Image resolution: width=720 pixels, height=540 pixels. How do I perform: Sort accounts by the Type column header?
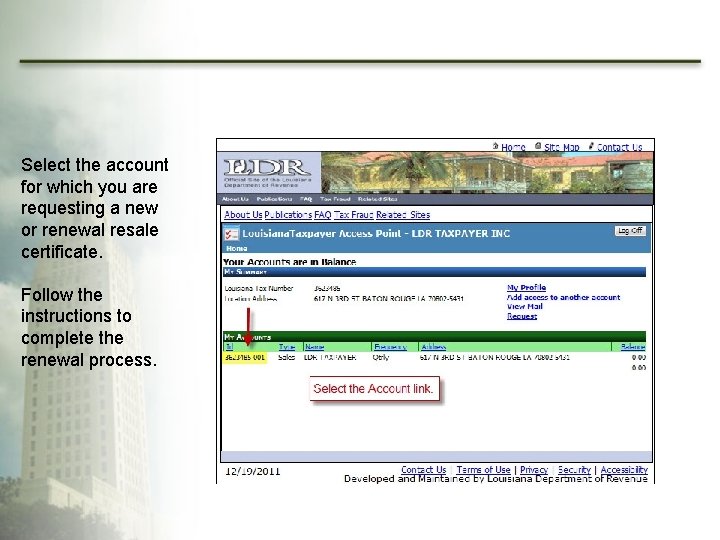pyautogui.click(x=287, y=347)
